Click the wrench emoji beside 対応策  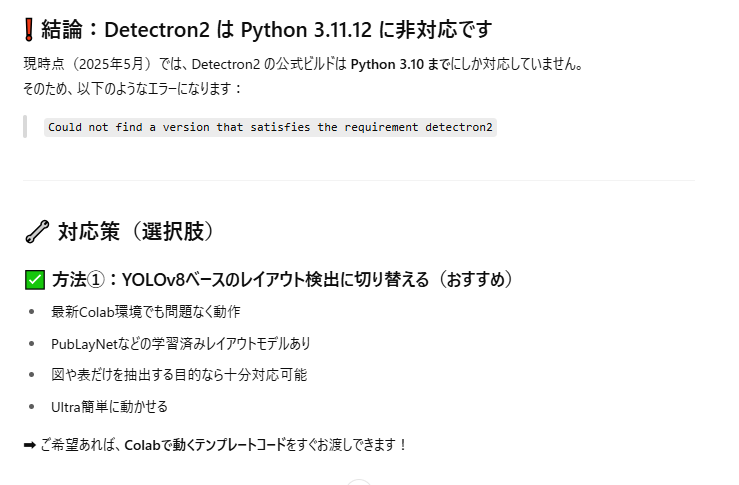pyautogui.click(x=36, y=232)
